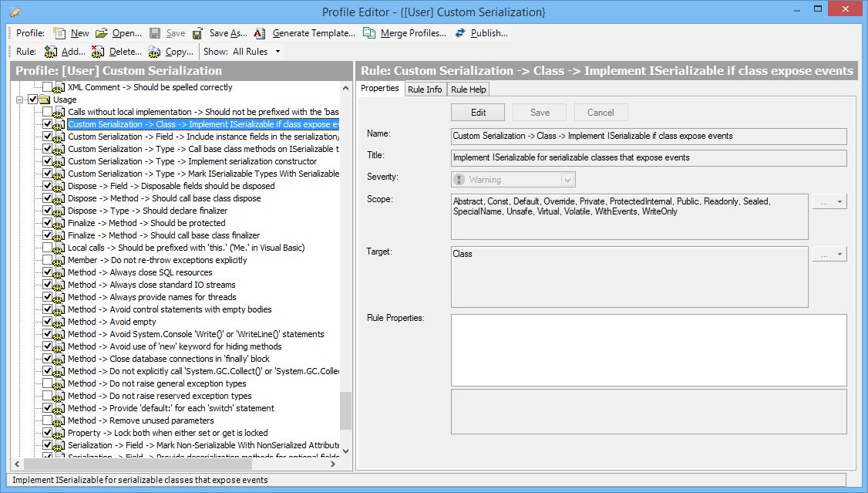Click rule icon beside 'Custom Serialization -> Type -> Implement serialization constructor'
868x493 pixels.
(58, 162)
